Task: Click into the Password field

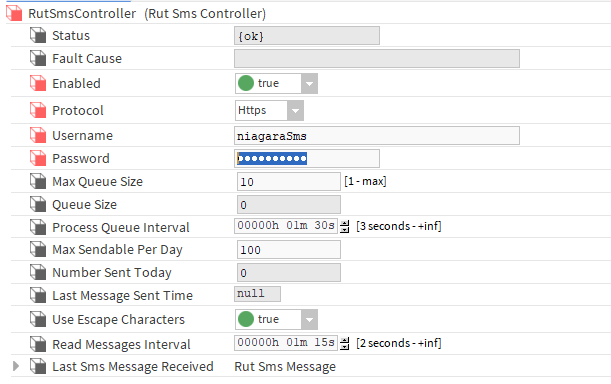Action: tap(307, 159)
